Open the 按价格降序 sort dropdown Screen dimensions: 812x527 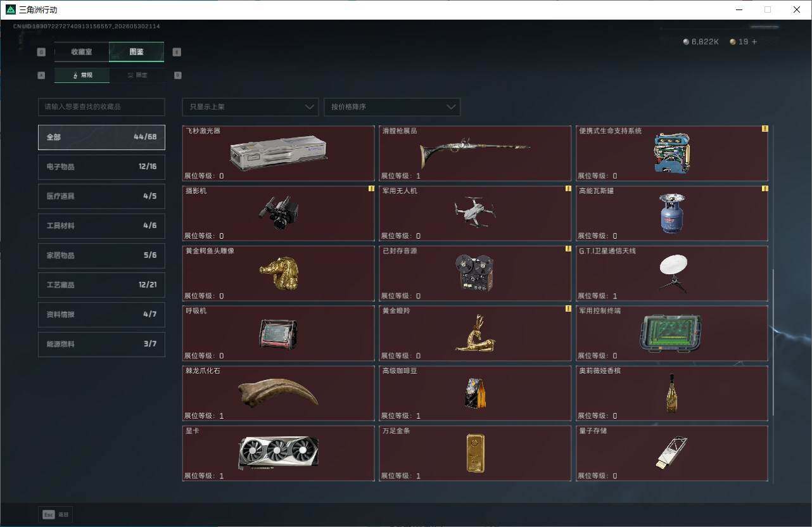(392, 106)
